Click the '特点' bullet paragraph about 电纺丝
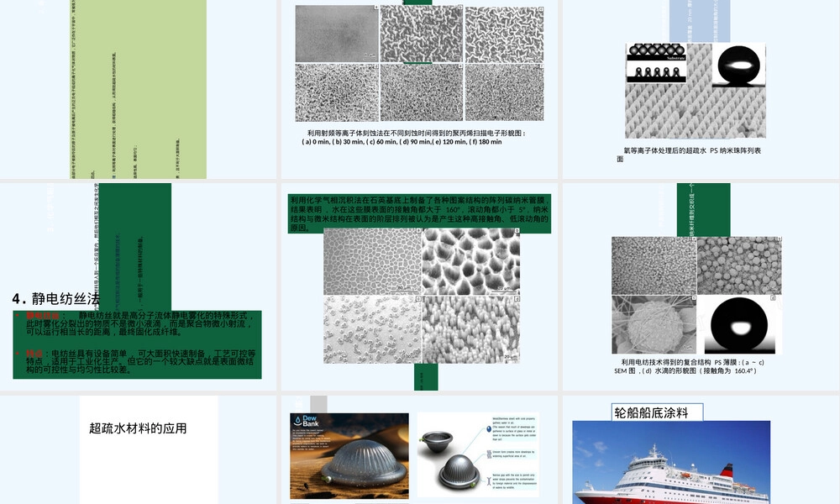Screen dimensions: 840x504 [x=140, y=361]
